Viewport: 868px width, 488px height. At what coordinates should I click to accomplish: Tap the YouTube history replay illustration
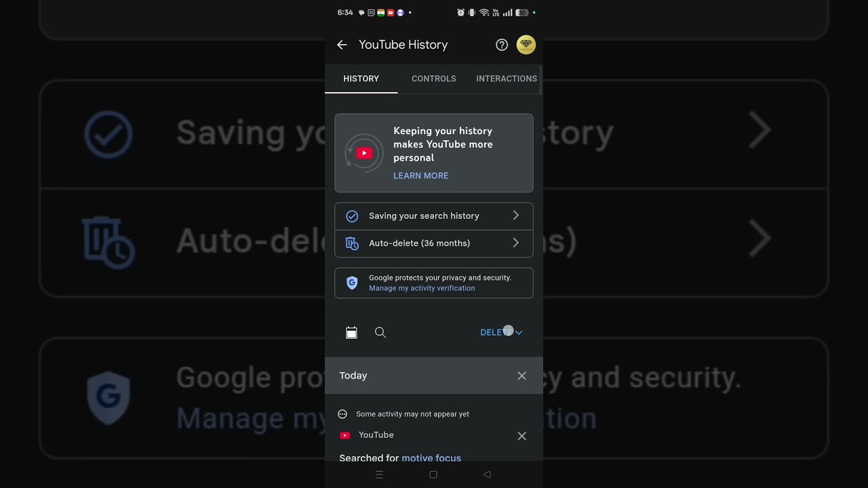point(364,153)
